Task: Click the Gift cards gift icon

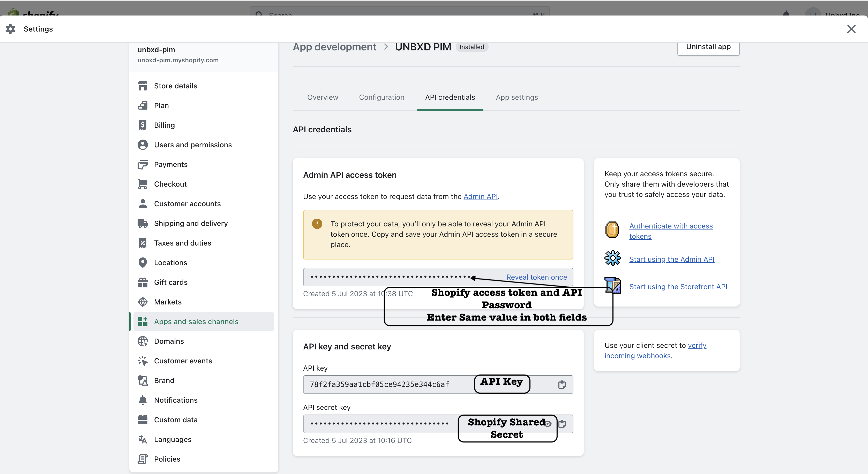Action: tap(143, 282)
